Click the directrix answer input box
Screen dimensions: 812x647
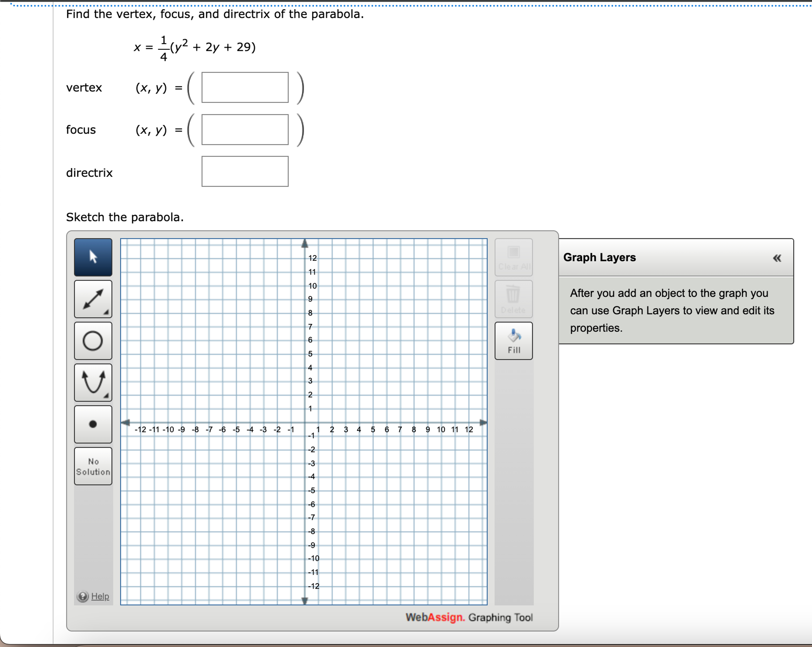pyautogui.click(x=245, y=172)
